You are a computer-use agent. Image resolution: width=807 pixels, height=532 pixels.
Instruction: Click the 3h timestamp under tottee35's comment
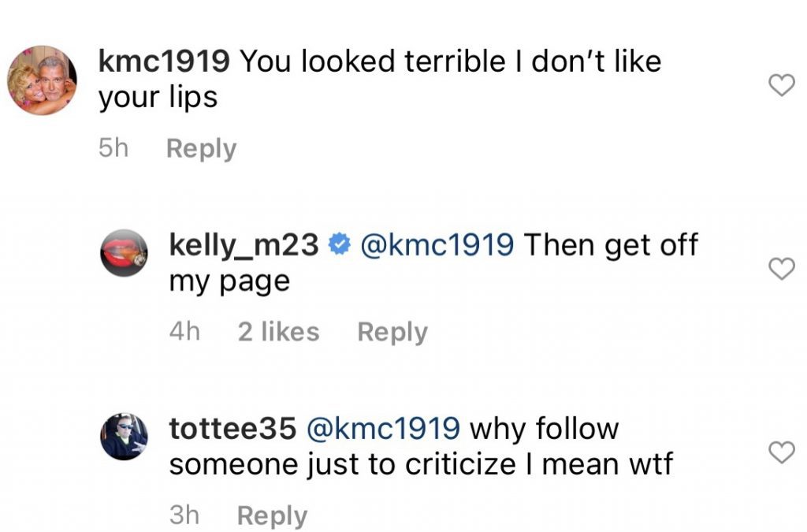184,515
